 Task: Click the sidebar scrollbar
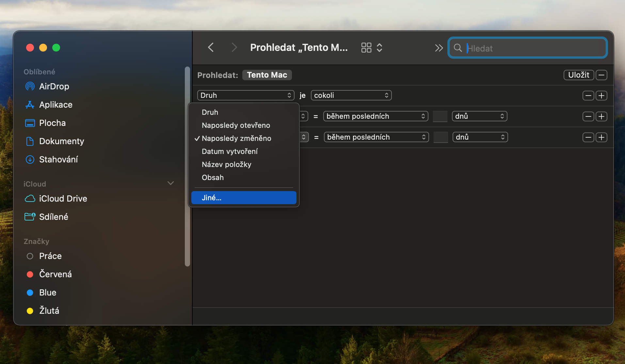[187, 166]
